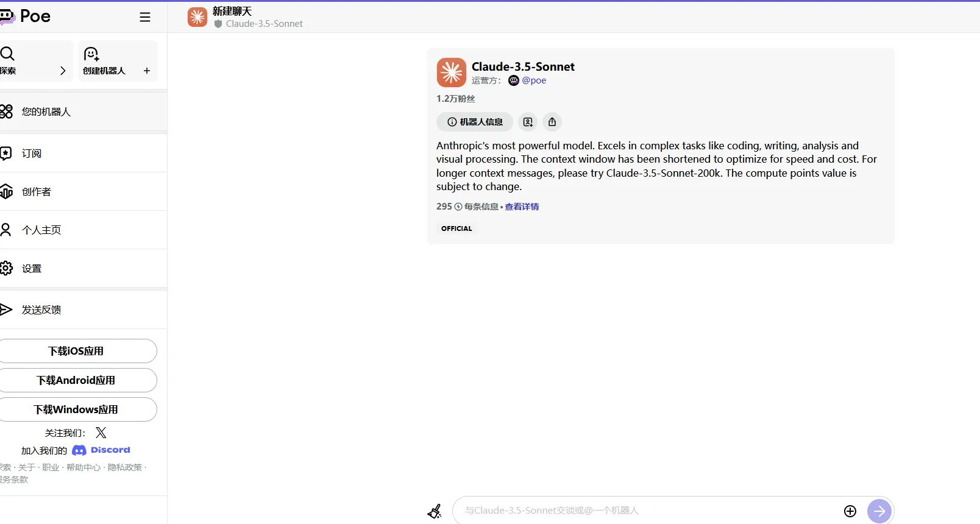The image size is (980, 524).
Task: Click the share icon on bot card
Action: click(552, 122)
